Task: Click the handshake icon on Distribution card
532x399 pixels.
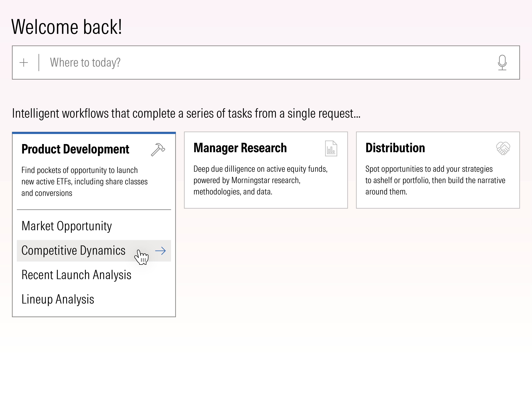Action: pyautogui.click(x=503, y=148)
